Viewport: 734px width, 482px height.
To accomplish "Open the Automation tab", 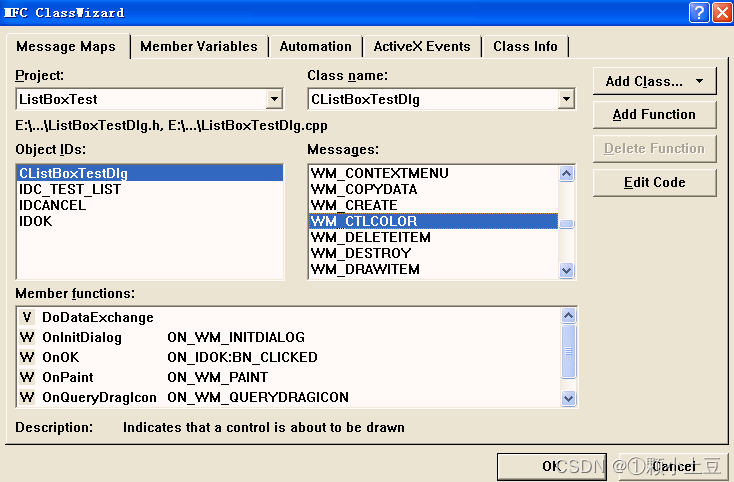I will 315,47.
